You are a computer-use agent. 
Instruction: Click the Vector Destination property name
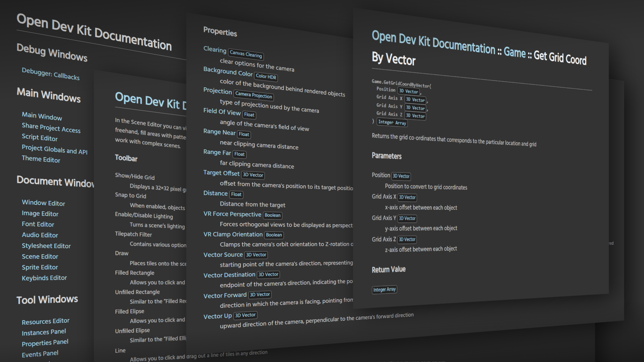point(229,275)
